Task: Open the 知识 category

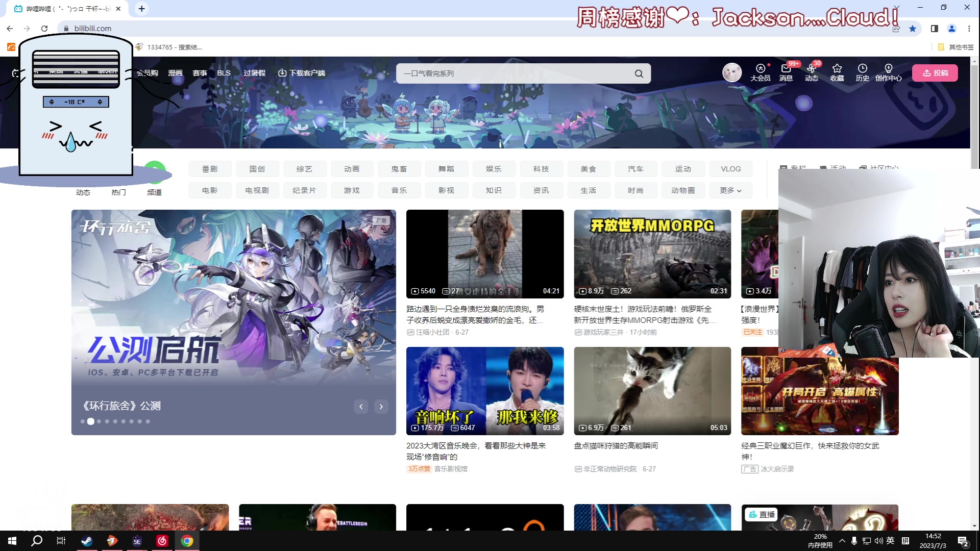Action: tap(494, 190)
